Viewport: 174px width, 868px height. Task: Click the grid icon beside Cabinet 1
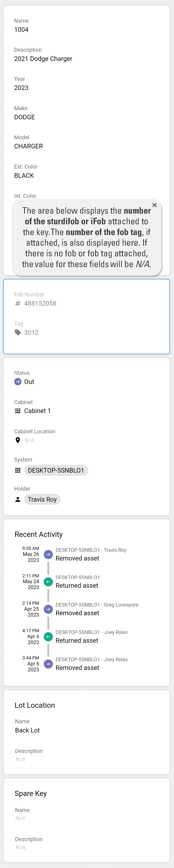point(18,411)
